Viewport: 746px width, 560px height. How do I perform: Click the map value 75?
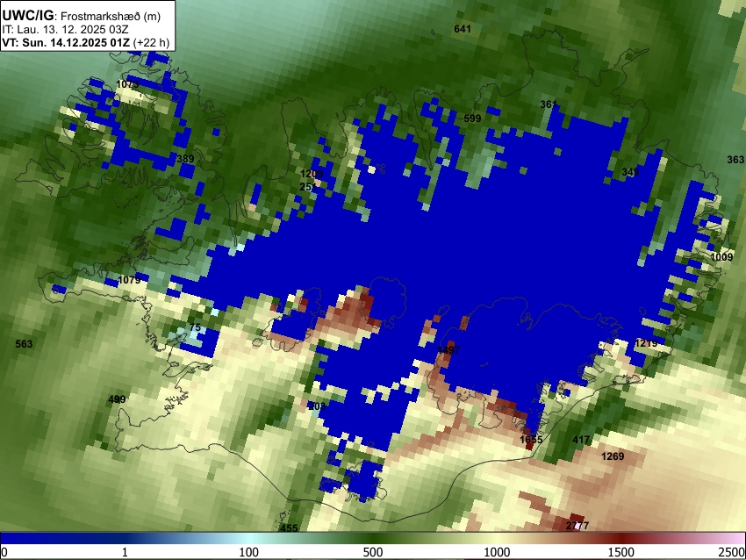[x=195, y=327]
